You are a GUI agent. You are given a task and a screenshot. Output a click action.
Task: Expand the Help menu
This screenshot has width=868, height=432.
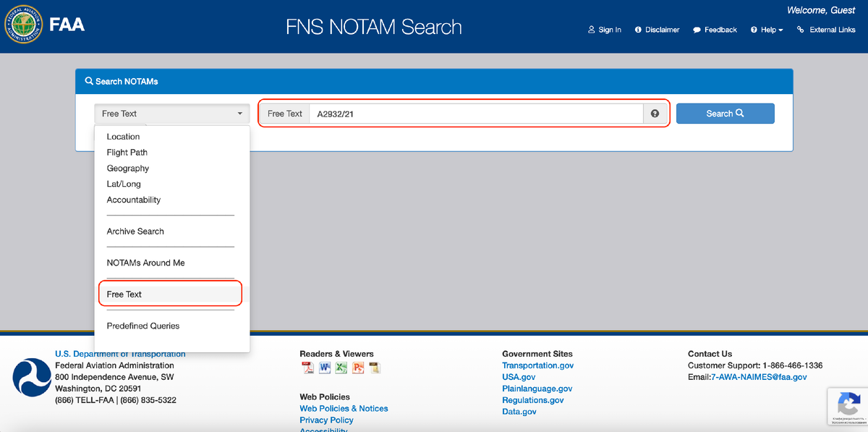click(x=766, y=30)
